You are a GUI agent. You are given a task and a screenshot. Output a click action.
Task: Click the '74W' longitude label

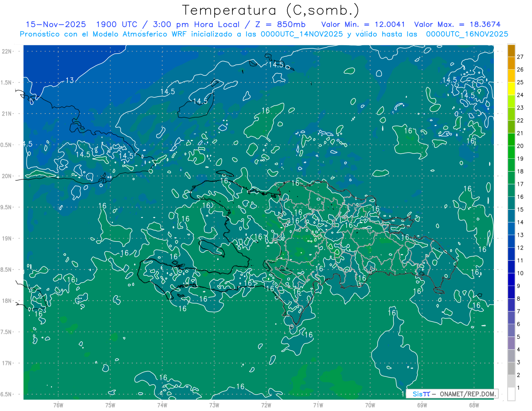click(x=162, y=405)
